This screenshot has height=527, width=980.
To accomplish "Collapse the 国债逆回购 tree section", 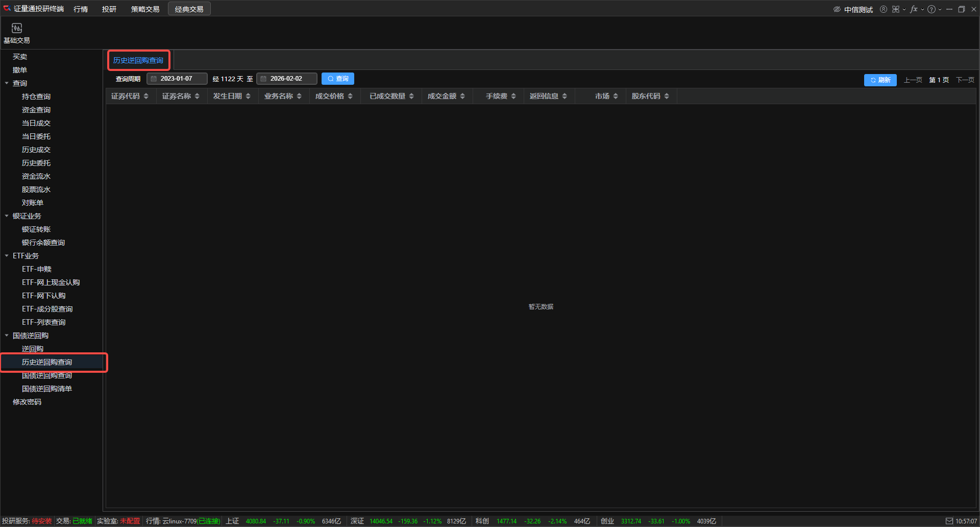I will click(7, 336).
